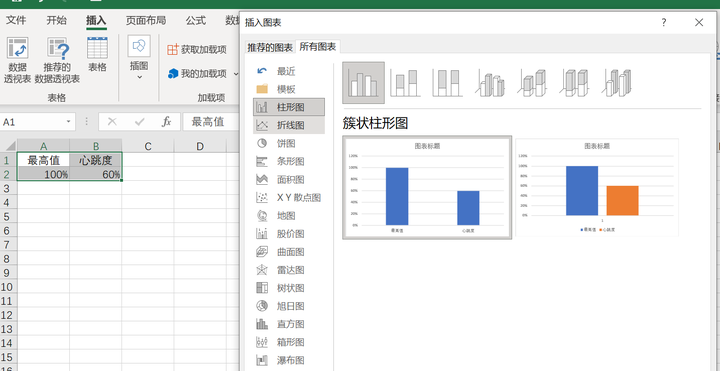
Task: Select cell A1 containing 最高值
Action: click(x=44, y=160)
